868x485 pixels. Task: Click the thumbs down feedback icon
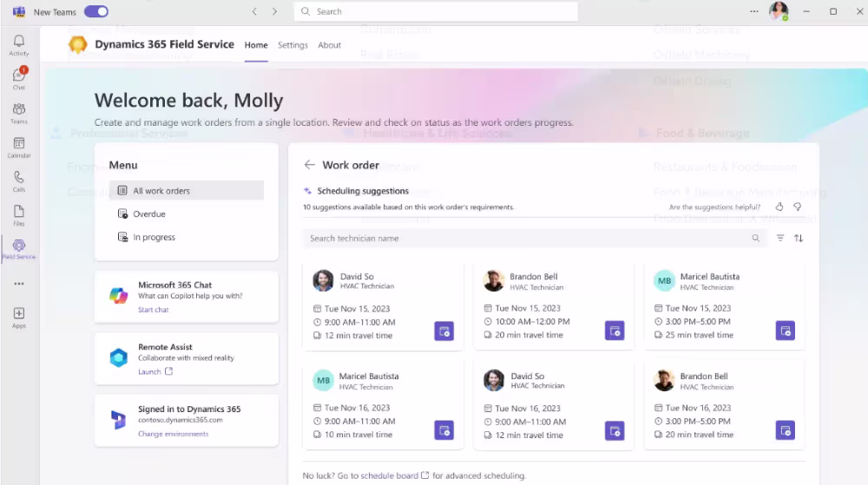click(797, 207)
